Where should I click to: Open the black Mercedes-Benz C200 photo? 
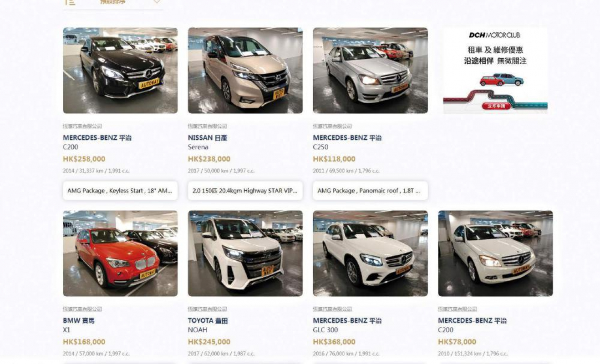(120, 71)
